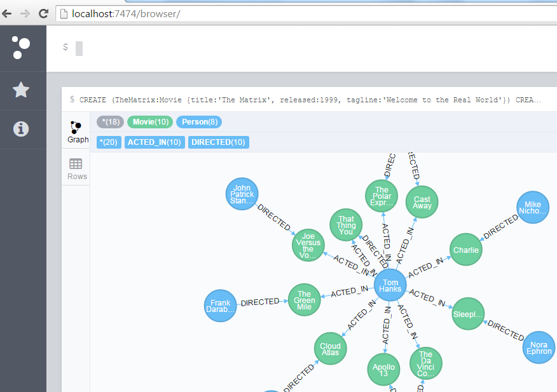Click the Joe Versus the Vo... node
This screenshot has height=392, width=557.
[308, 245]
